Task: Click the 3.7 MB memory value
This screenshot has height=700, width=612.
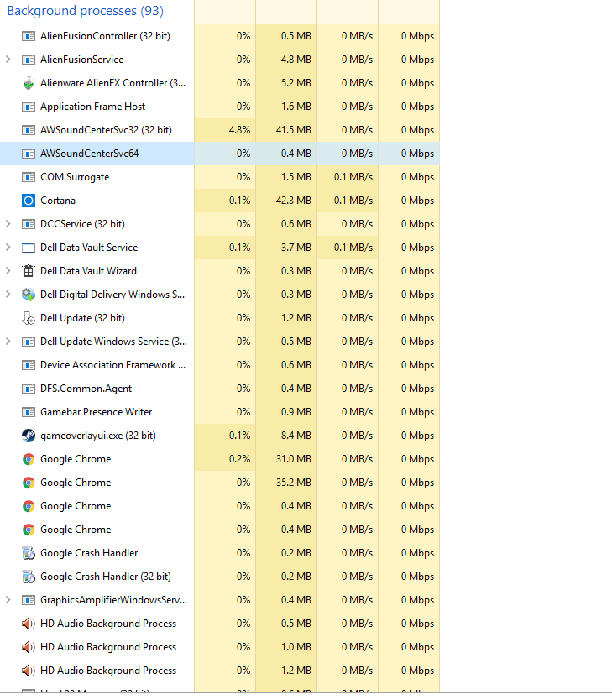Action: click(x=296, y=248)
